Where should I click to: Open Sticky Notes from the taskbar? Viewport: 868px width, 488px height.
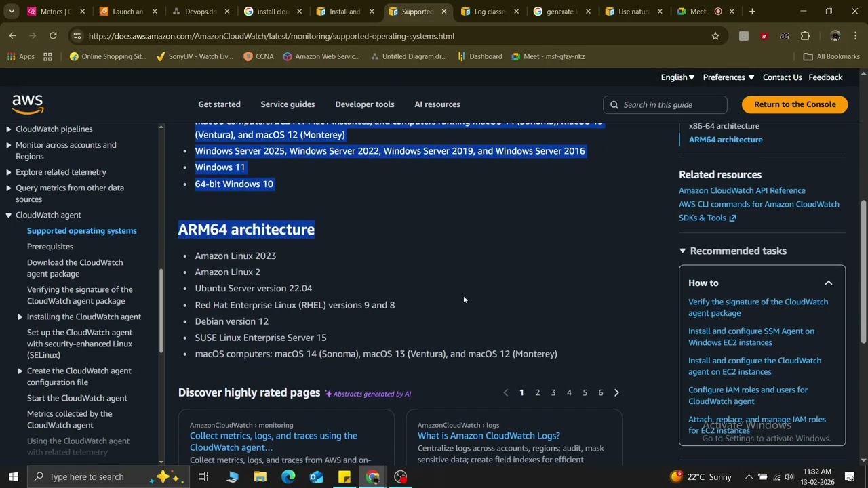pyautogui.click(x=344, y=476)
